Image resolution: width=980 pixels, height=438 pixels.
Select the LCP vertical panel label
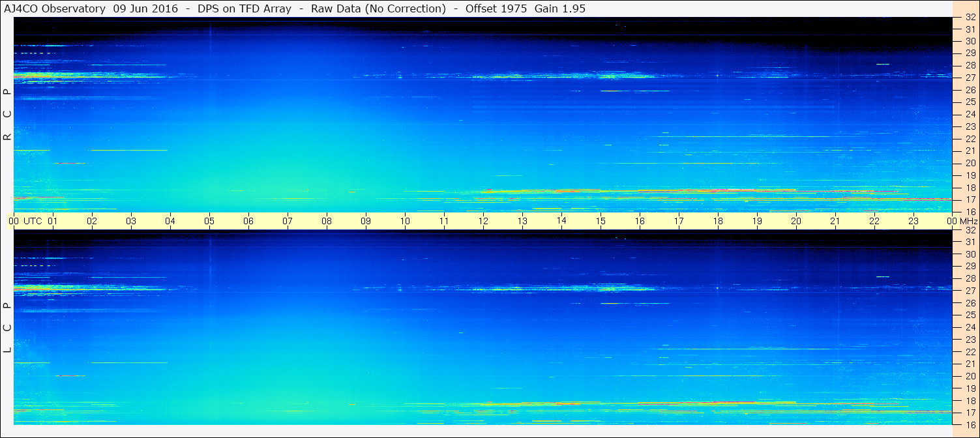[7, 328]
